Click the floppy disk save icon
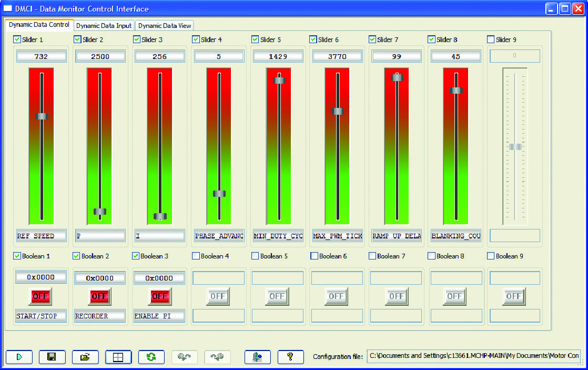This screenshot has height=370, width=588. (x=52, y=357)
